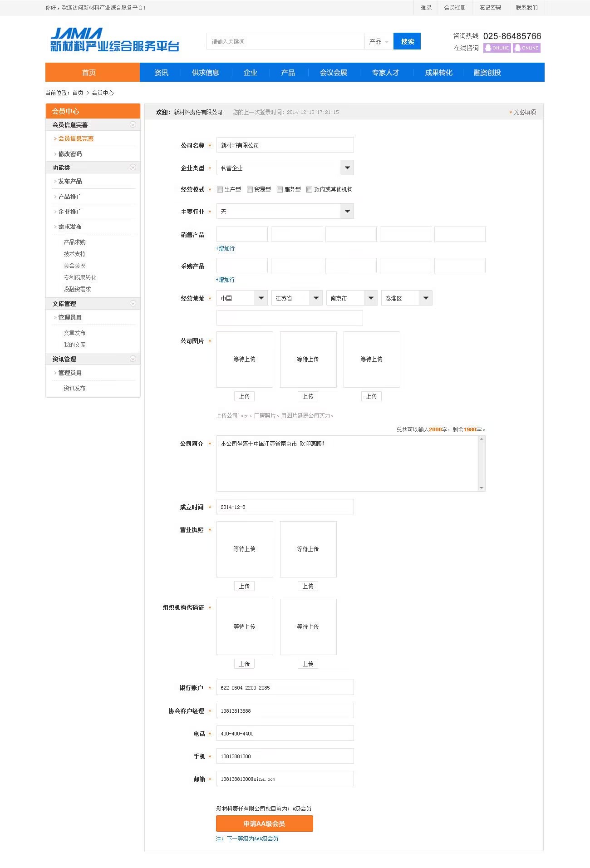
Task: Click the 联系我们 link
Action: click(526, 8)
